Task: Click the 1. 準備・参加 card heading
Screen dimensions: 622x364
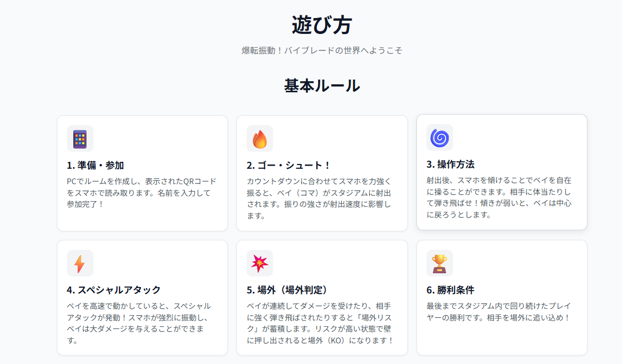Action: tap(96, 166)
